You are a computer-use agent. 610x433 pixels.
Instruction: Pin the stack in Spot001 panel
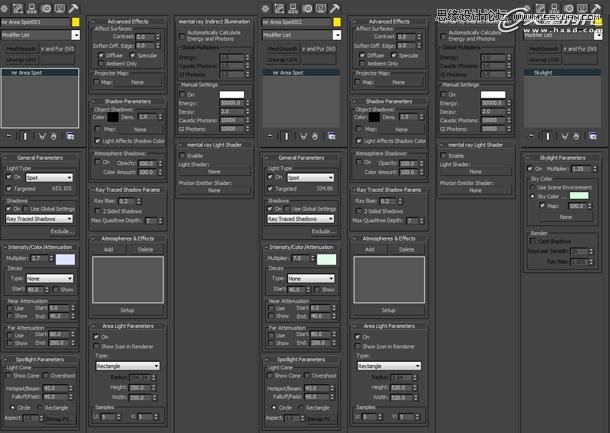(9, 136)
